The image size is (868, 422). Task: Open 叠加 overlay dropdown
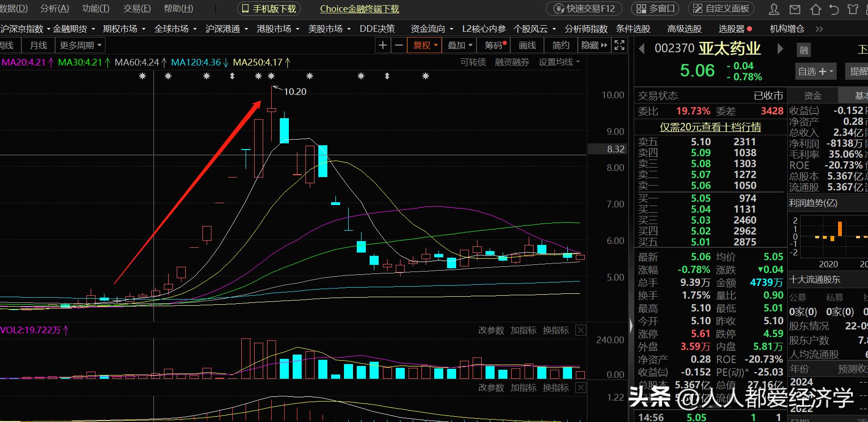tap(460, 45)
